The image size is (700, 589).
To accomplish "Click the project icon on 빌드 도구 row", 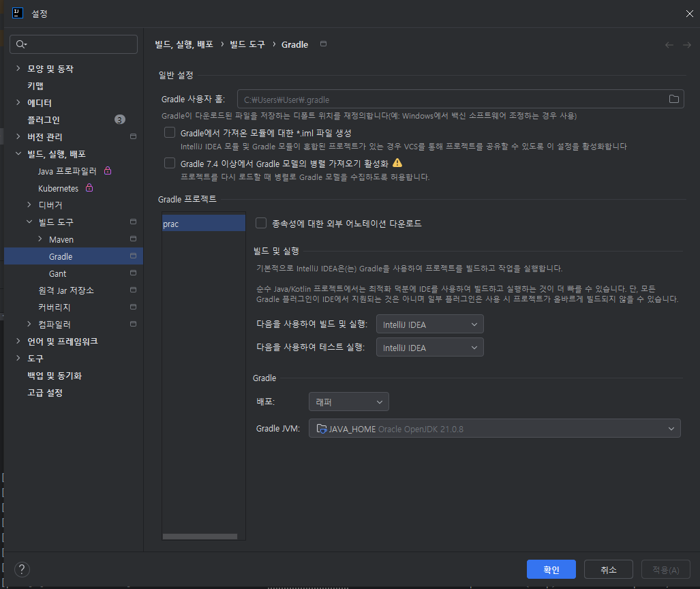I will coord(133,222).
